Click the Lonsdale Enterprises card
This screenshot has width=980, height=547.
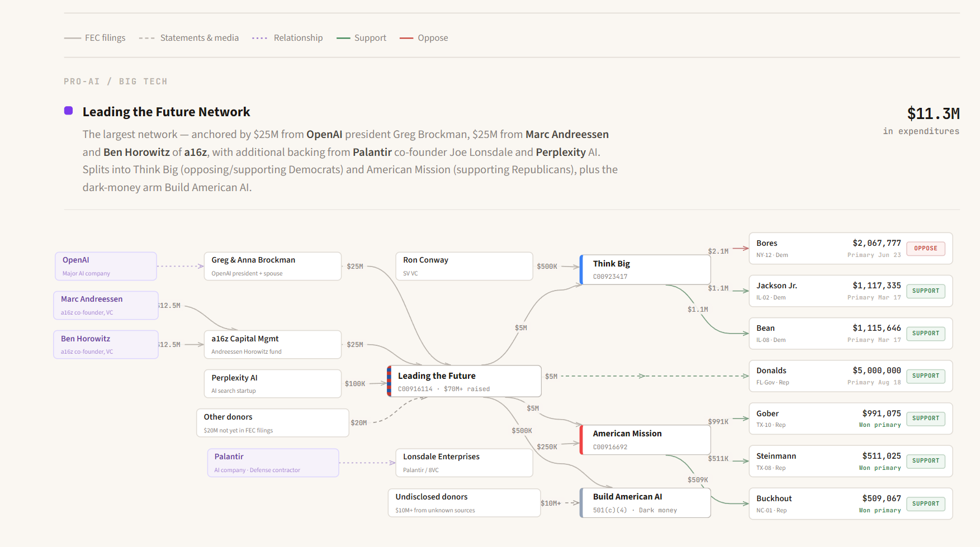point(464,463)
